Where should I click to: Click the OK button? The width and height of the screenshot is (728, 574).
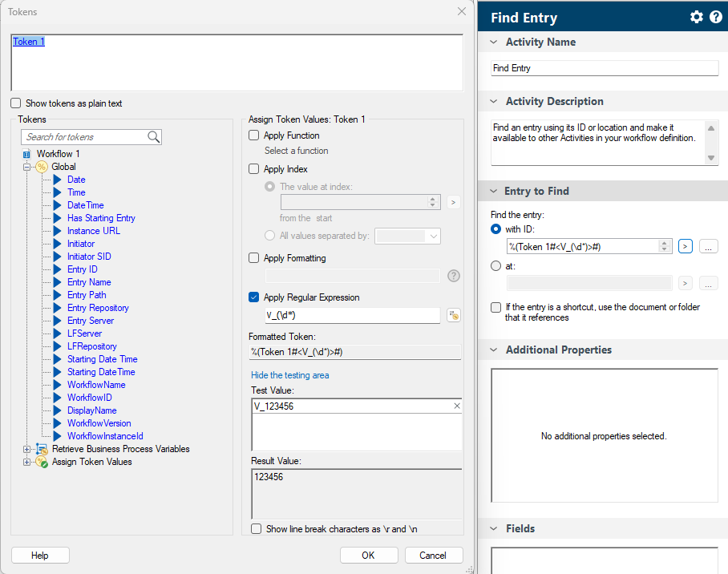coord(369,556)
